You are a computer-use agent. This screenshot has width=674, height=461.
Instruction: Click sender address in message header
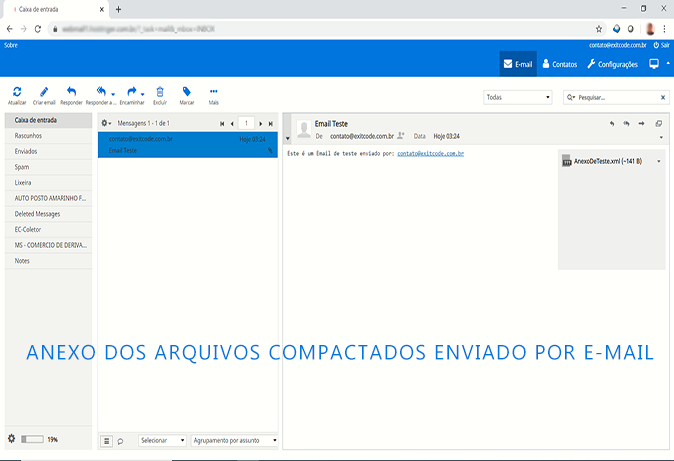tap(362, 136)
